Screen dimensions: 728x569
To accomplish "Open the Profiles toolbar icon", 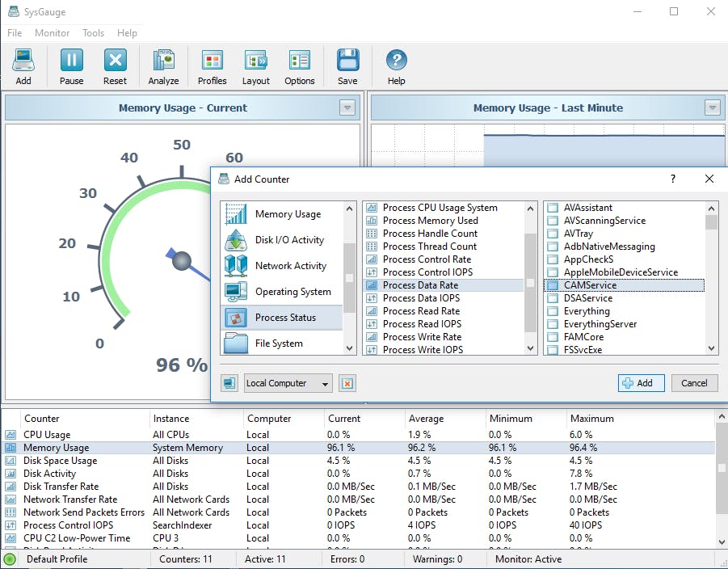I will click(212, 66).
